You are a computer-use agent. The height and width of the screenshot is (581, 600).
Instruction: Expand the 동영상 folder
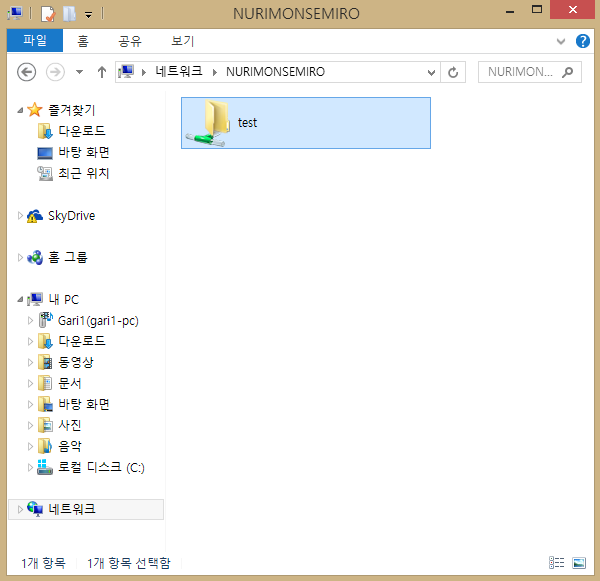coord(30,362)
